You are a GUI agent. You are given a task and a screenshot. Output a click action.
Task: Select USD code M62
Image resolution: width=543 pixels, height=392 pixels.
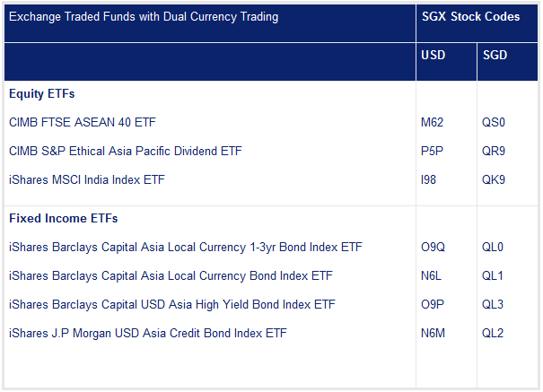tap(432, 122)
